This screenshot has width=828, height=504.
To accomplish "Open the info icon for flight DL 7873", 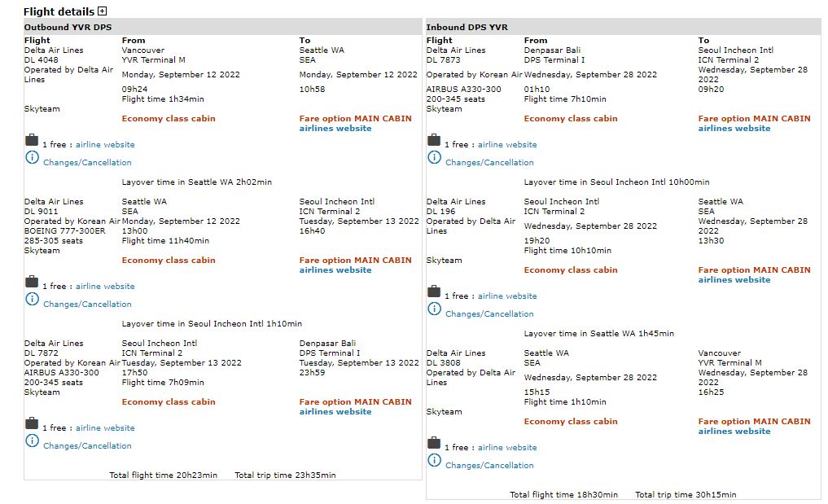I will point(434,158).
